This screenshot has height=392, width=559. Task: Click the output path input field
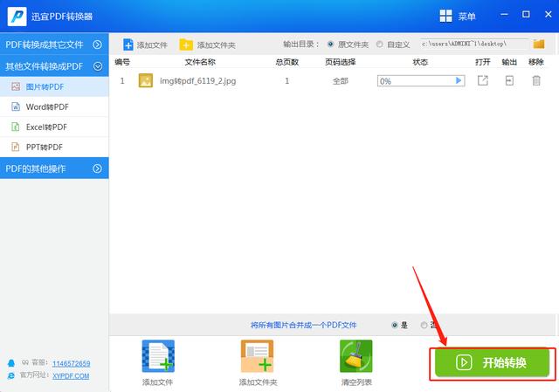pos(473,44)
